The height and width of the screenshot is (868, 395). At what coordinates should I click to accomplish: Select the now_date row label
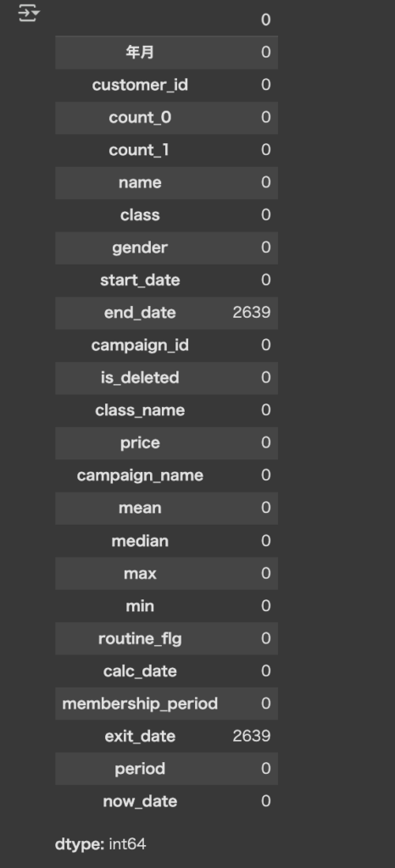pos(140,802)
